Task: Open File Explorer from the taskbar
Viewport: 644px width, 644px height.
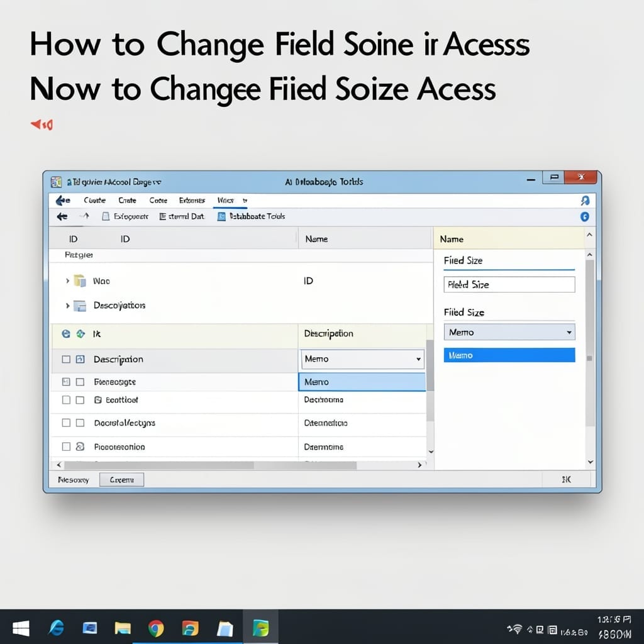Action: pos(123,628)
